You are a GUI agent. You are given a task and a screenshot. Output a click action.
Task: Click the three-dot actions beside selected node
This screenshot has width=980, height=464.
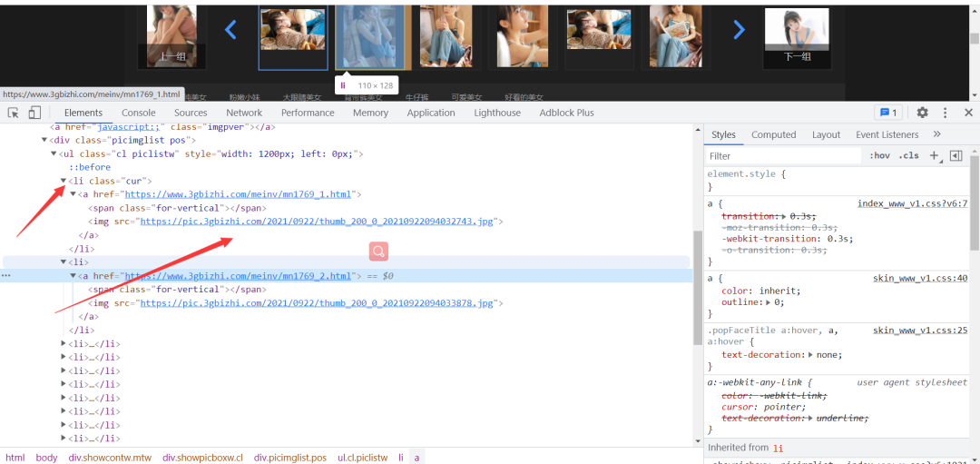click(x=5, y=276)
